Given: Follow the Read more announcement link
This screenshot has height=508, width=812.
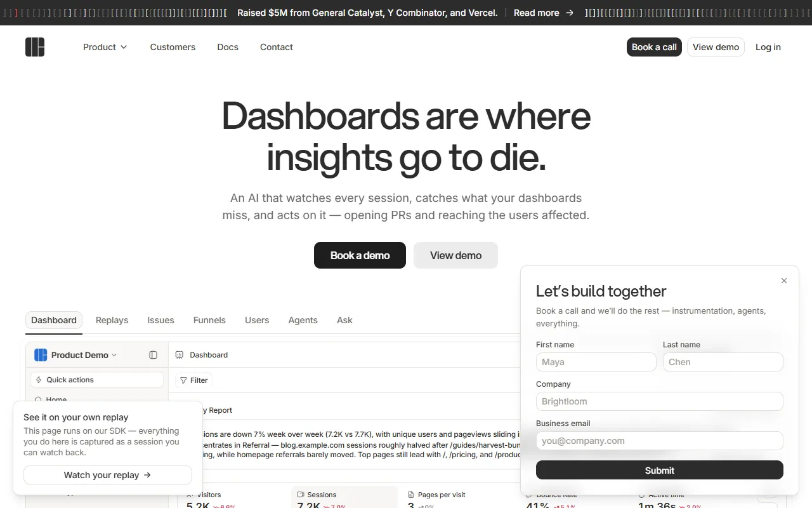Looking at the screenshot, I should pos(544,13).
